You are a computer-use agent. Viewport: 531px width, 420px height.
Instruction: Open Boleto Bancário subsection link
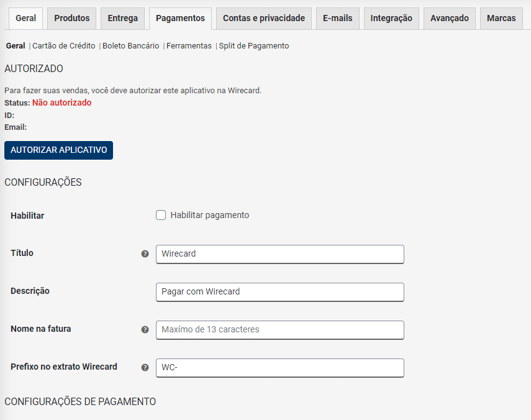(130, 46)
